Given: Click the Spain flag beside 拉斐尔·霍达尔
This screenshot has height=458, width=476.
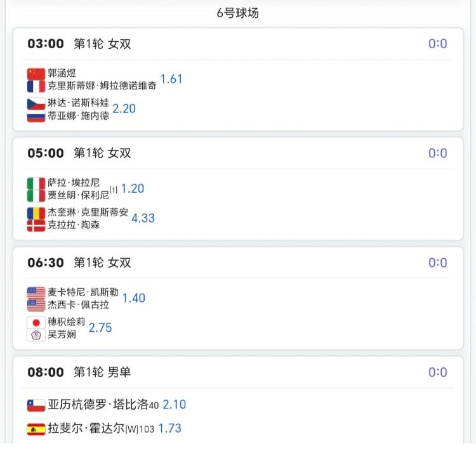Looking at the screenshot, I should 36,429.
